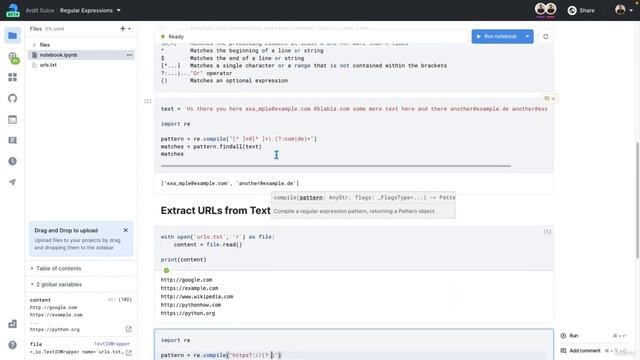Click the cell options icon at top-right
The height and width of the screenshot is (360, 640).
click(549, 98)
